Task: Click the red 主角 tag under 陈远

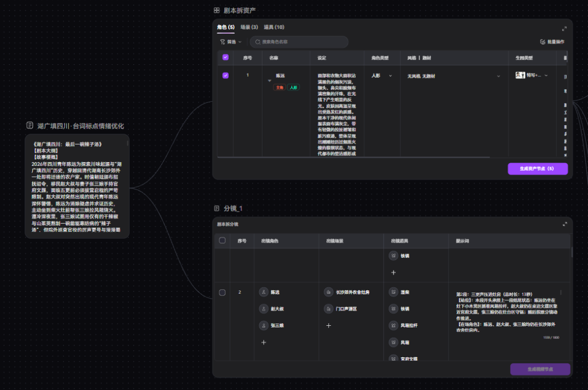Action: coord(279,87)
